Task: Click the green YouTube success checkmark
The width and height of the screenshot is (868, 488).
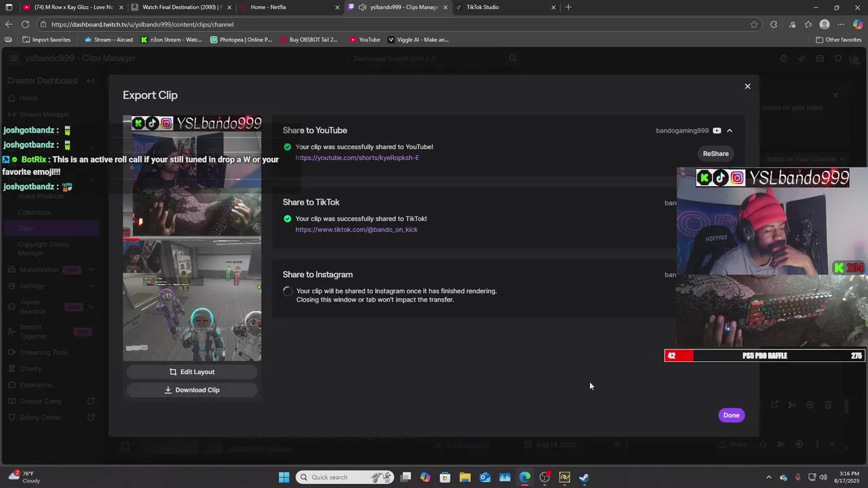Action: coord(288,147)
